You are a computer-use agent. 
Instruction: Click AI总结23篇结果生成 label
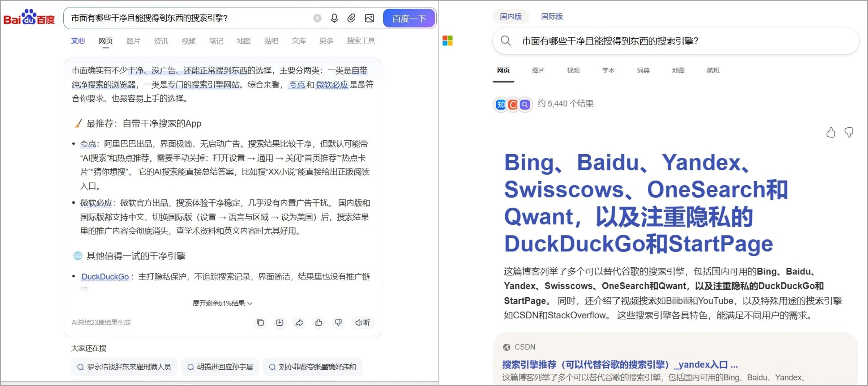pyautogui.click(x=101, y=322)
